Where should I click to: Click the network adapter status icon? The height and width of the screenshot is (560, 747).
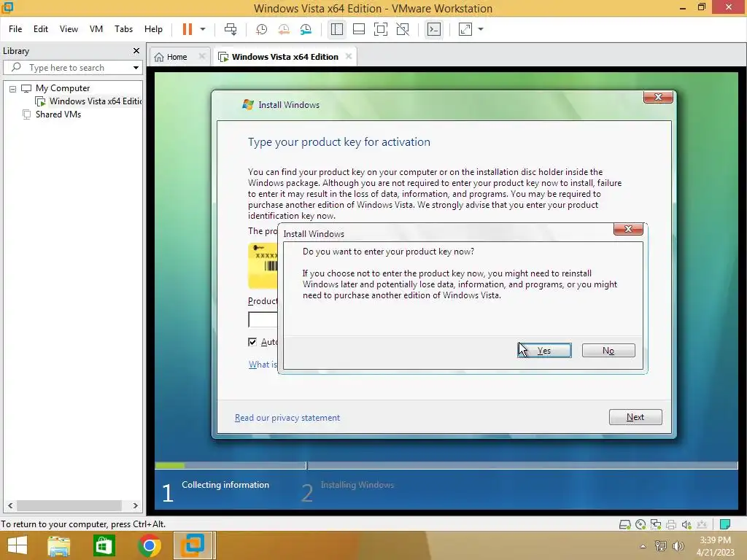(656, 525)
